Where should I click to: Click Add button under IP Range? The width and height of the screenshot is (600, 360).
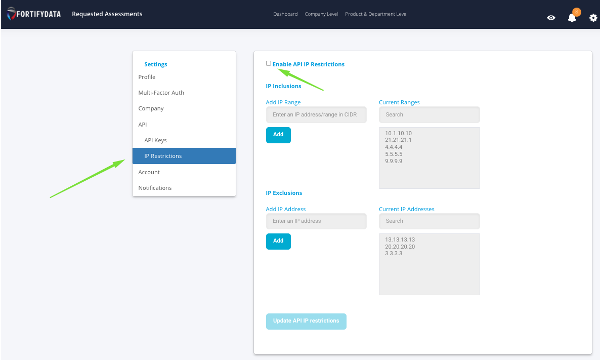pos(278,135)
